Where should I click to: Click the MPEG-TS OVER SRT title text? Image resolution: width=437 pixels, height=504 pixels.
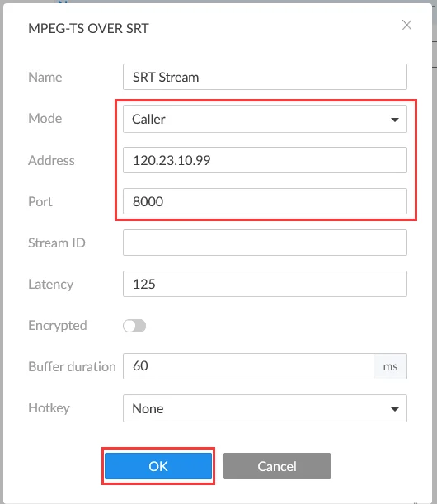tap(88, 29)
